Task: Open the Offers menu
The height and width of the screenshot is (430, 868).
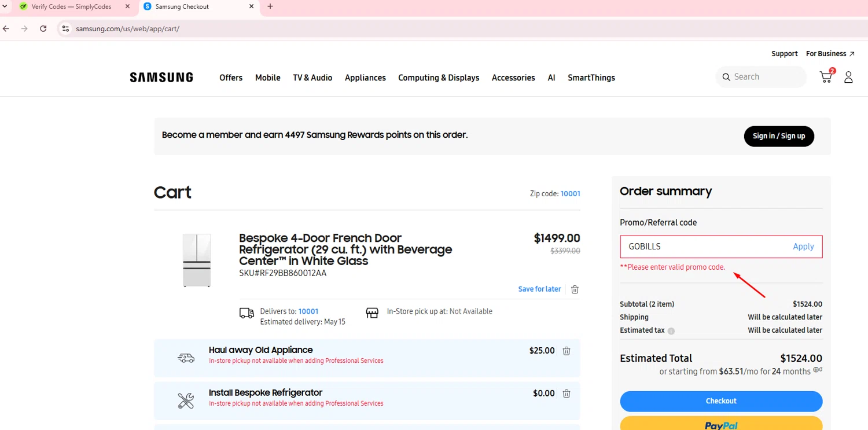Action: [x=231, y=78]
